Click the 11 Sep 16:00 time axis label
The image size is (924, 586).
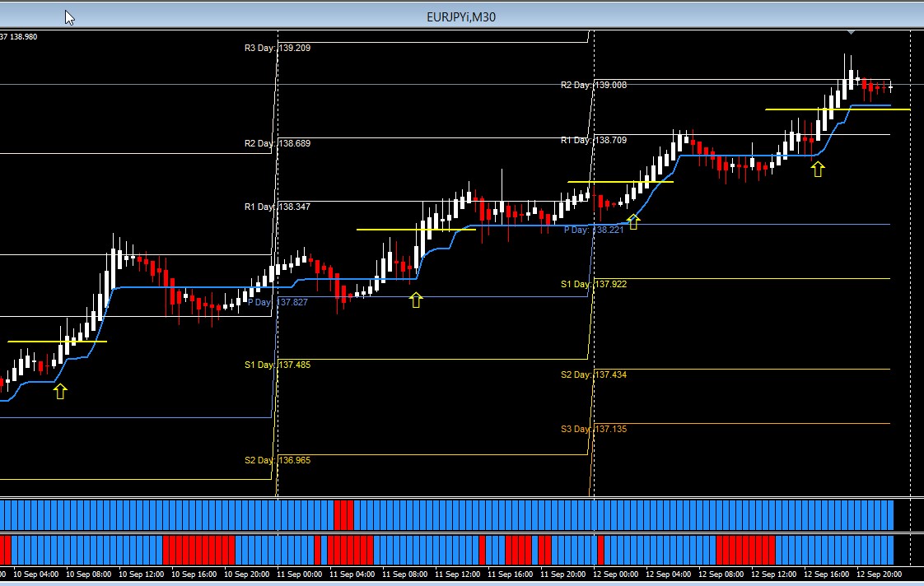tap(511, 574)
